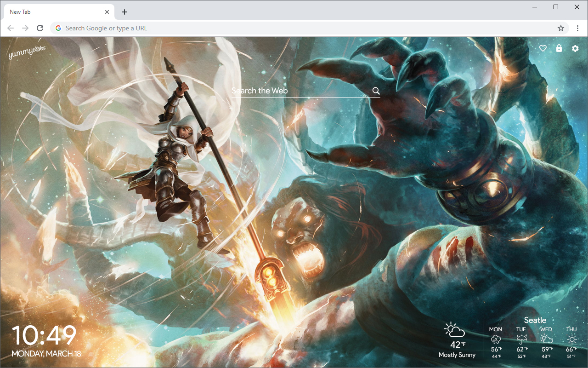Bookmark this page with the star icon
This screenshot has height=368, width=588.
(x=561, y=28)
